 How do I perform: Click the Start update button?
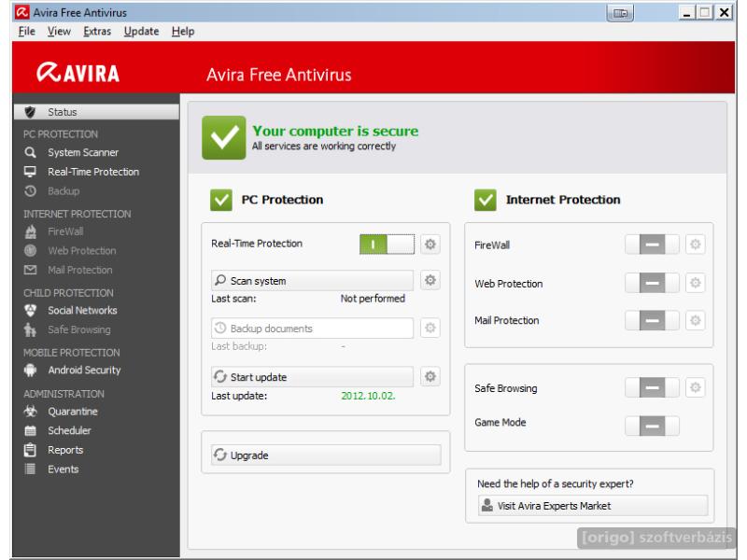tap(313, 377)
